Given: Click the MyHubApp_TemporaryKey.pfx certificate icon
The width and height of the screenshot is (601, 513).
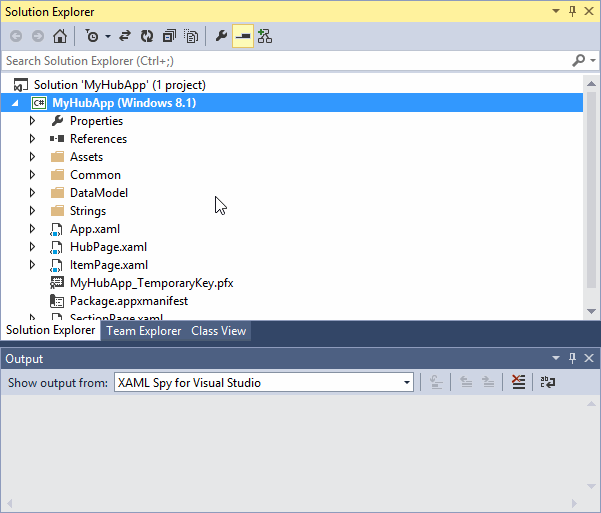Looking at the screenshot, I should [x=57, y=283].
